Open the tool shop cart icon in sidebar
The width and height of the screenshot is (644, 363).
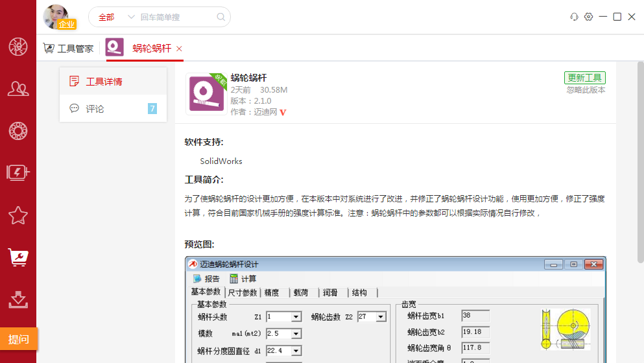coord(18,257)
